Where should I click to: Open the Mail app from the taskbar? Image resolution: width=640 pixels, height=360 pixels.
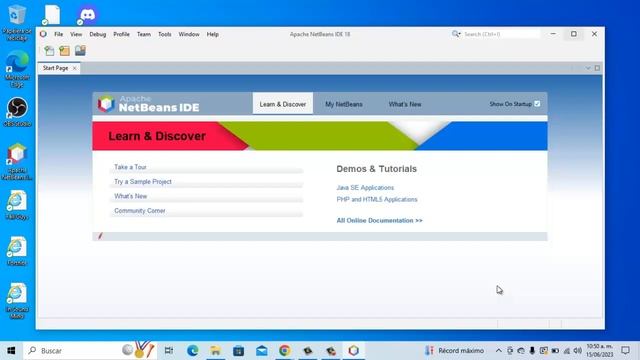pos(262,351)
